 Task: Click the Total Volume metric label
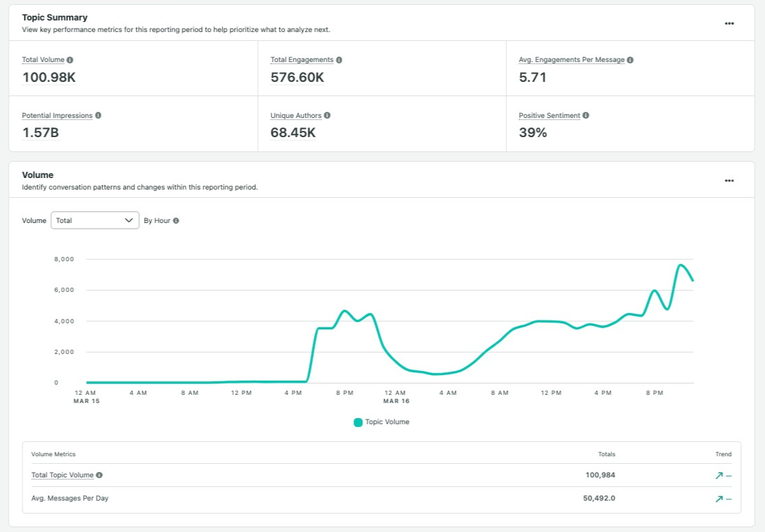(43, 60)
